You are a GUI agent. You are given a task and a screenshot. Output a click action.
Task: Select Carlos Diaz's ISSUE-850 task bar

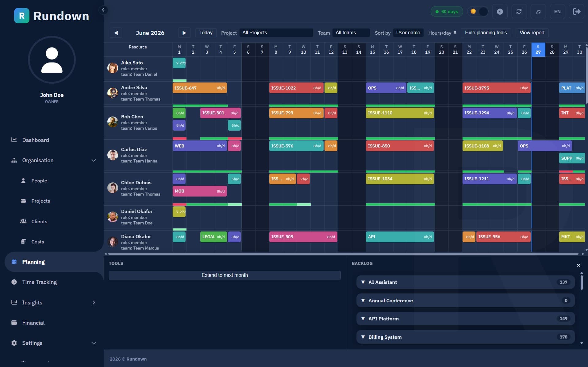click(x=400, y=146)
